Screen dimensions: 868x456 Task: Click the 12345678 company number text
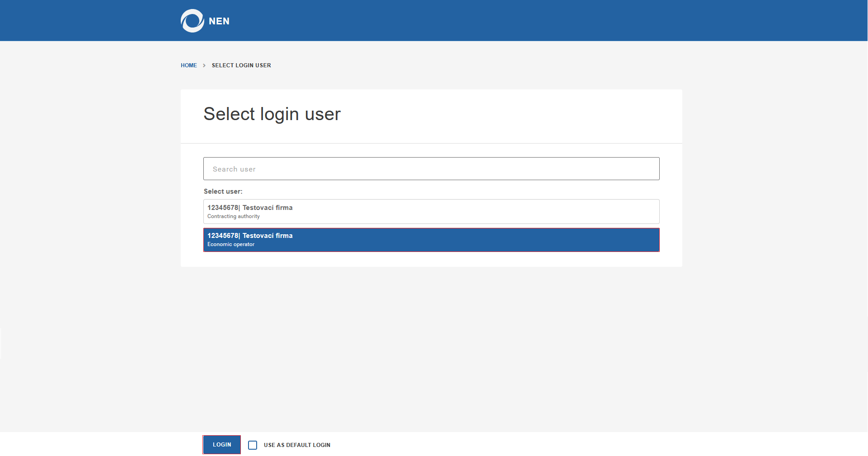[x=222, y=207]
